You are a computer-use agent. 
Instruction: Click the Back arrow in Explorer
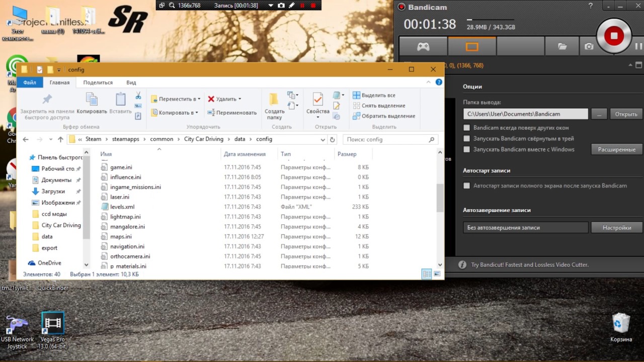click(26, 139)
